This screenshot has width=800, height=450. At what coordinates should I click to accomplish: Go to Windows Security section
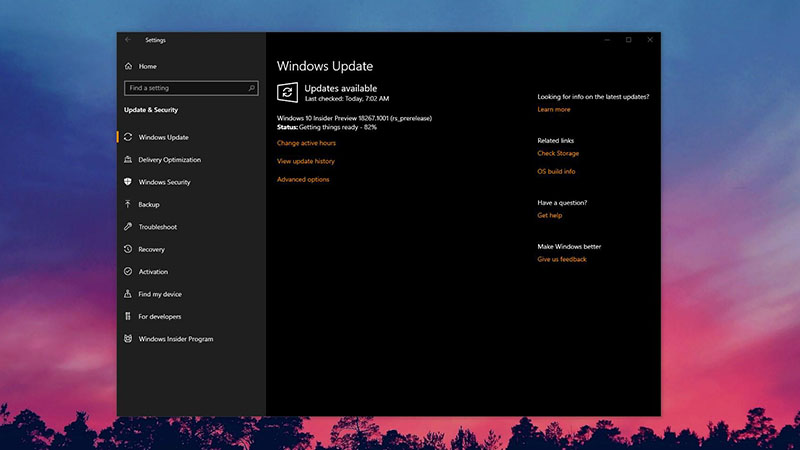pos(164,182)
